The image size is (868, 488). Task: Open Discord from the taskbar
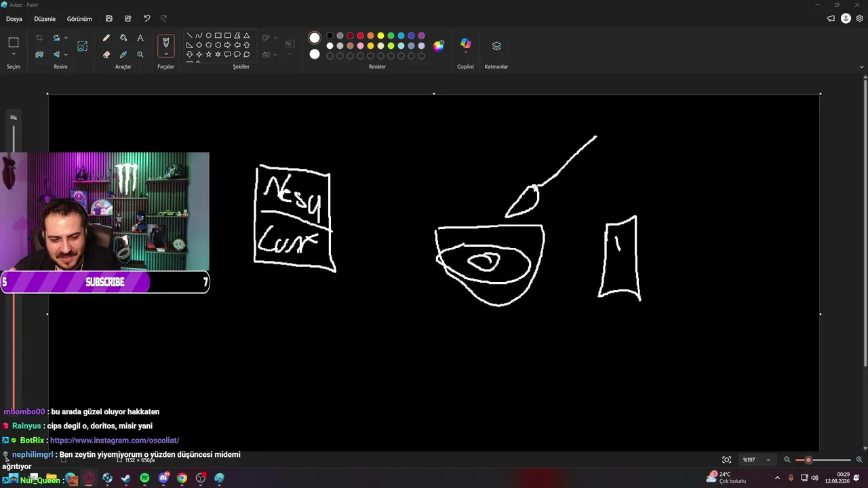point(163,479)
